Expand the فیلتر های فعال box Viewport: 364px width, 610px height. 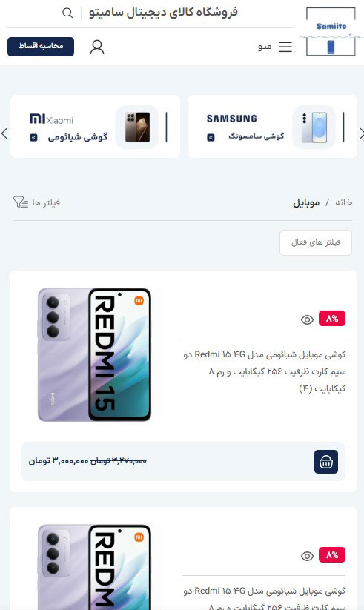click(x=316, y=243)
